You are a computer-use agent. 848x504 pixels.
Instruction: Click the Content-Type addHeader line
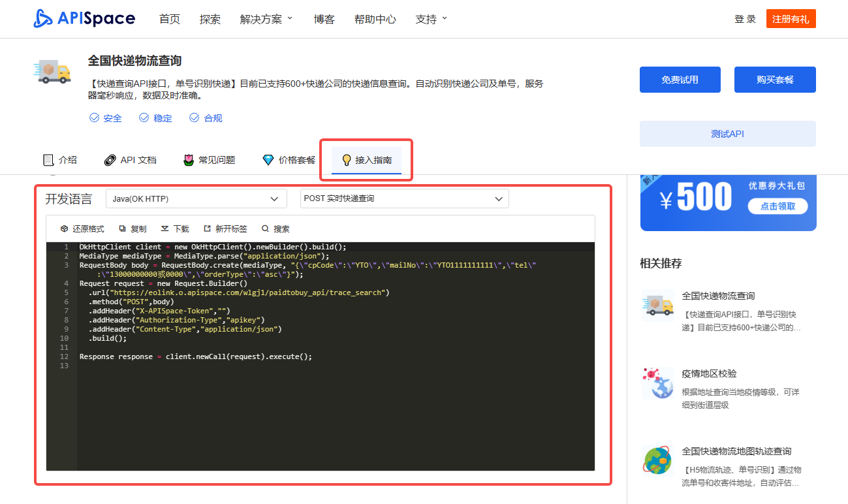tap(185, 330)
